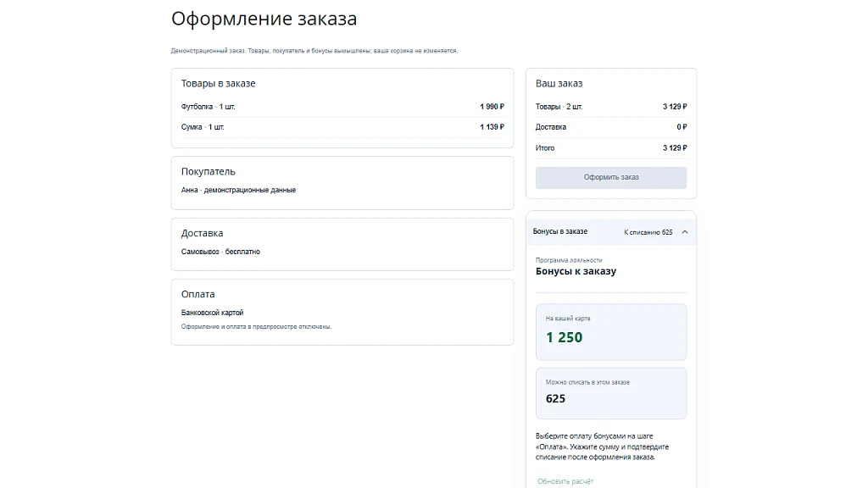868x488 pixels.
Task: Click the Ваш заказ heading
Action: pyautogui.click(x=559, y=84)
